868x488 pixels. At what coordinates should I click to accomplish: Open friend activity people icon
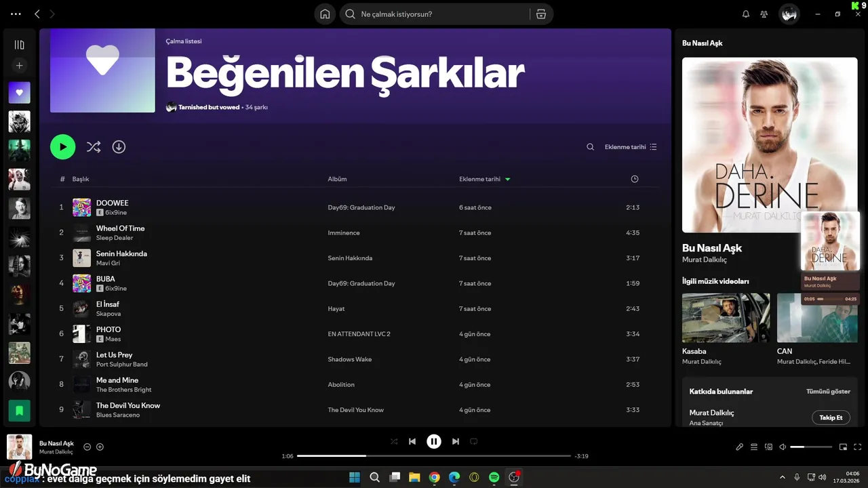coord(764,14)
